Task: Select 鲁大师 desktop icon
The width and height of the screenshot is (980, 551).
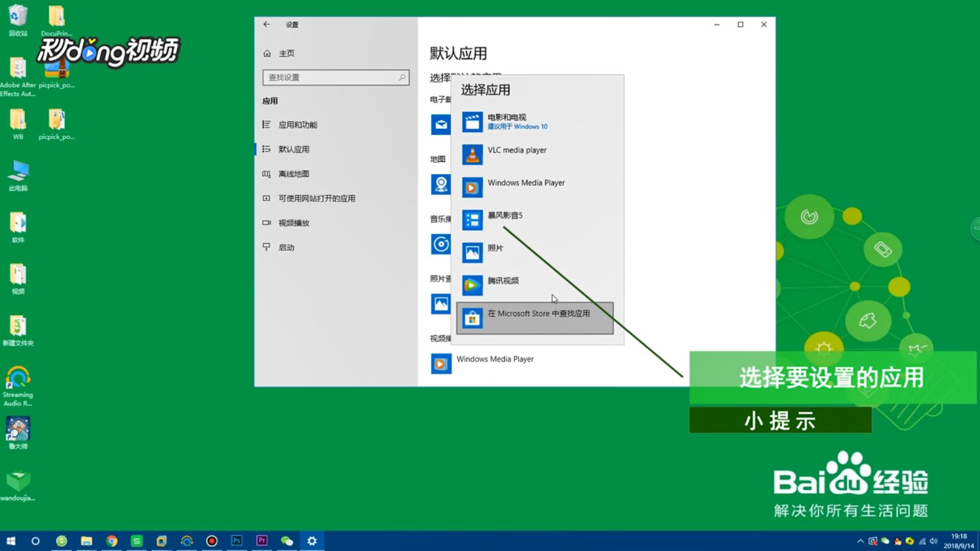Action: click(18, 433)
